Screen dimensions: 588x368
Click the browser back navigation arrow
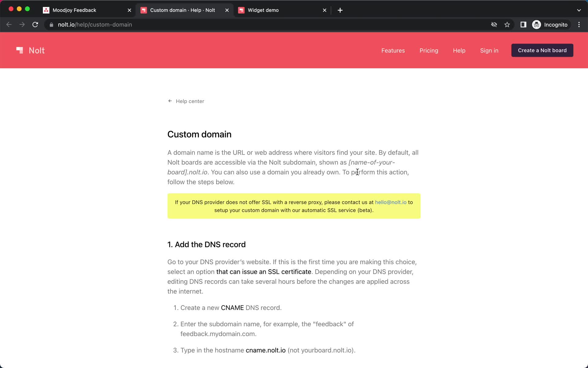pyautogui.click(x=9, y=25)
